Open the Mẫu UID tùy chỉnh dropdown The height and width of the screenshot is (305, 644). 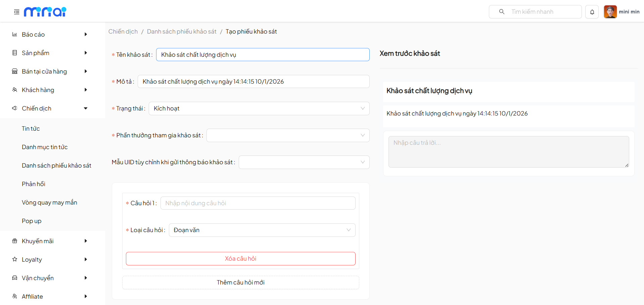click(304, 162)
